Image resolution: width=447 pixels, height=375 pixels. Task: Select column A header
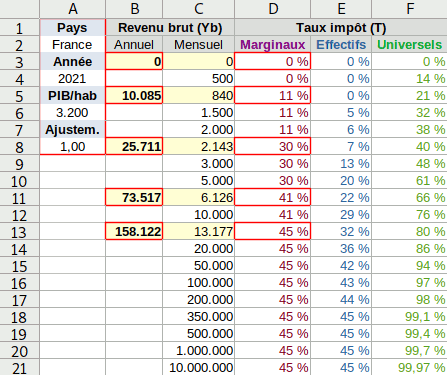(73, 9)
